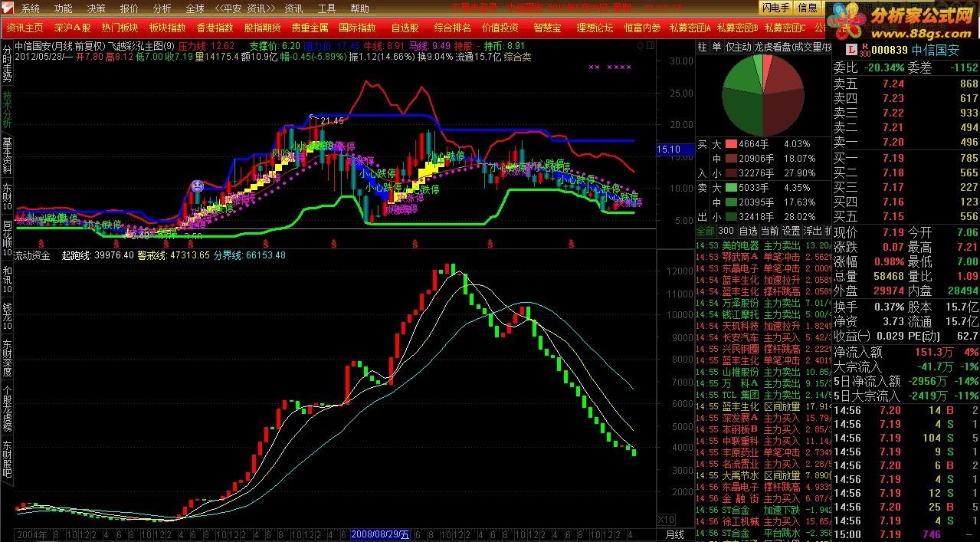Select the 全部 filter tab
The height and width of the screenshot is (542, 980).
tap(705, 231)
